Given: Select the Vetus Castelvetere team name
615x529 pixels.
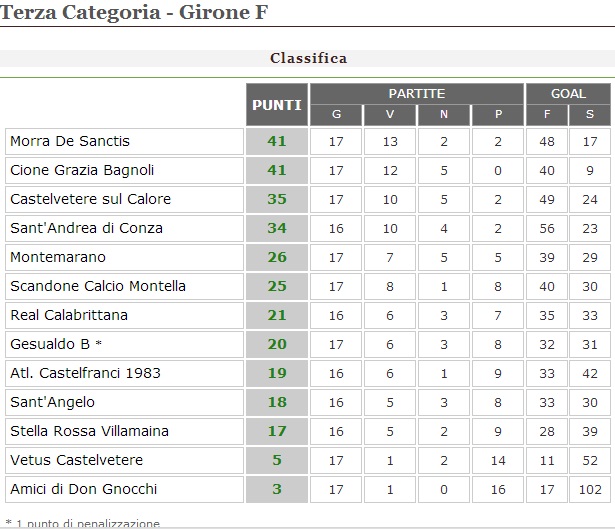Looking at the screenshot, I should tap(76, 460).
